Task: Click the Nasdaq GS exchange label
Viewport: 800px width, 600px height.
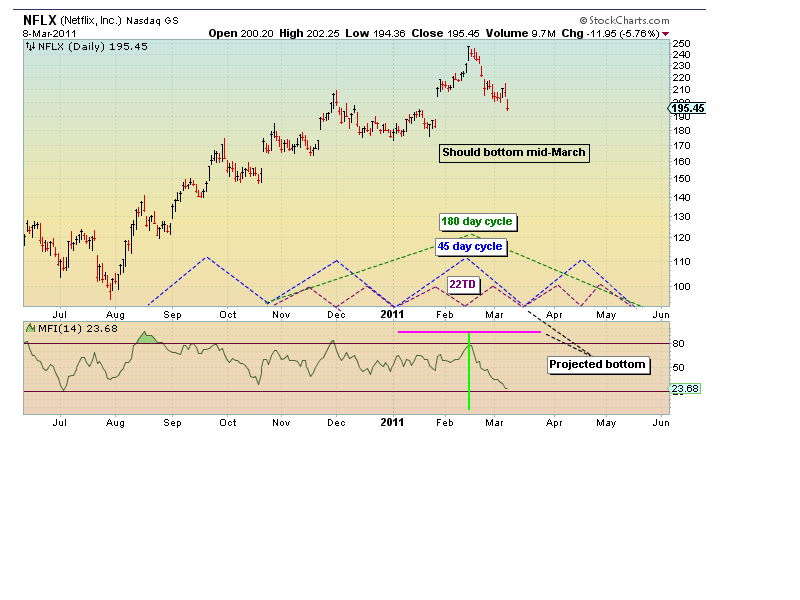Action: click(153, 20)
